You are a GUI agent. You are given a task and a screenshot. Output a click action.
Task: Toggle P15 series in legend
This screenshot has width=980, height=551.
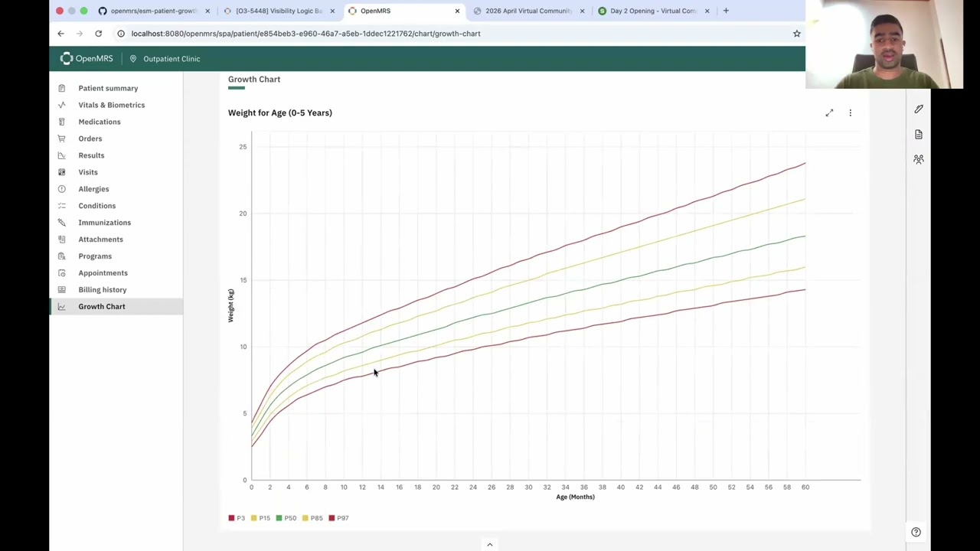(261, 518)
